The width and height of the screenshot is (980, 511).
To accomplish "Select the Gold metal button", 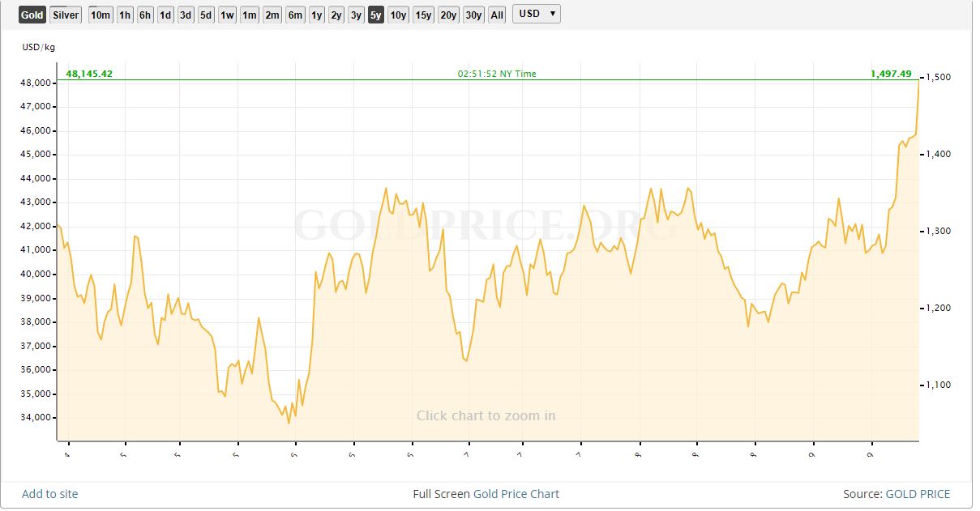I will click(32, 15).
